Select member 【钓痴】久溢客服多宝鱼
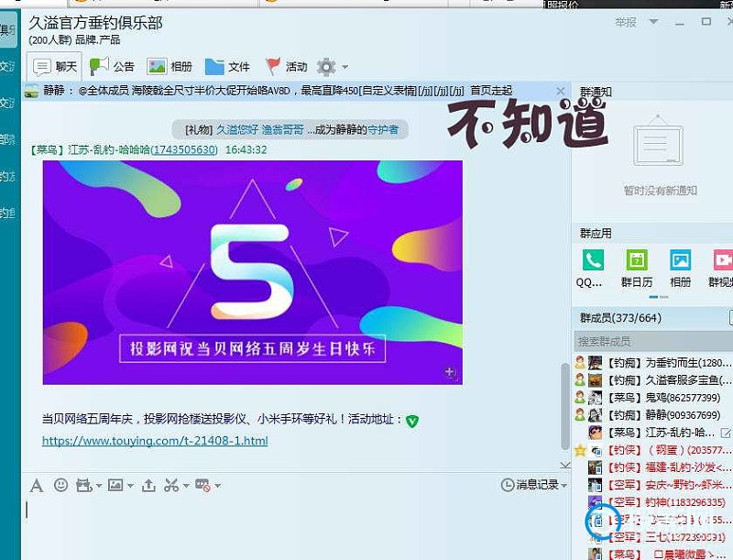This screenshot has height=560, width=733. tap(653, 380)
